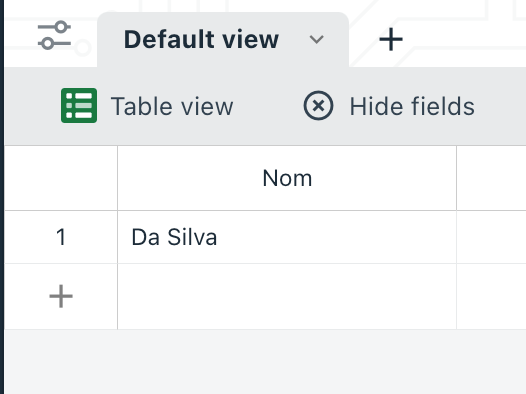Click the empty gray area under the table
This screenshot has height=394, width=526.
click(265, 362)
